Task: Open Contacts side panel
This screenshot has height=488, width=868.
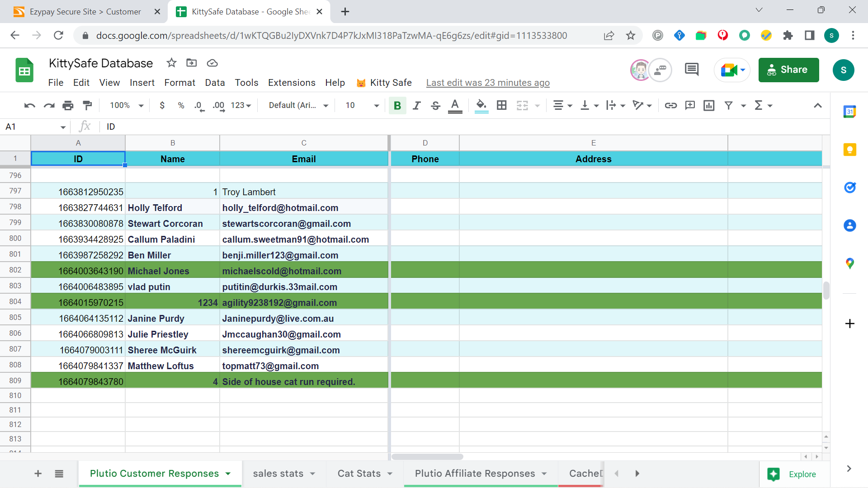Action: (x=849, y=225)
